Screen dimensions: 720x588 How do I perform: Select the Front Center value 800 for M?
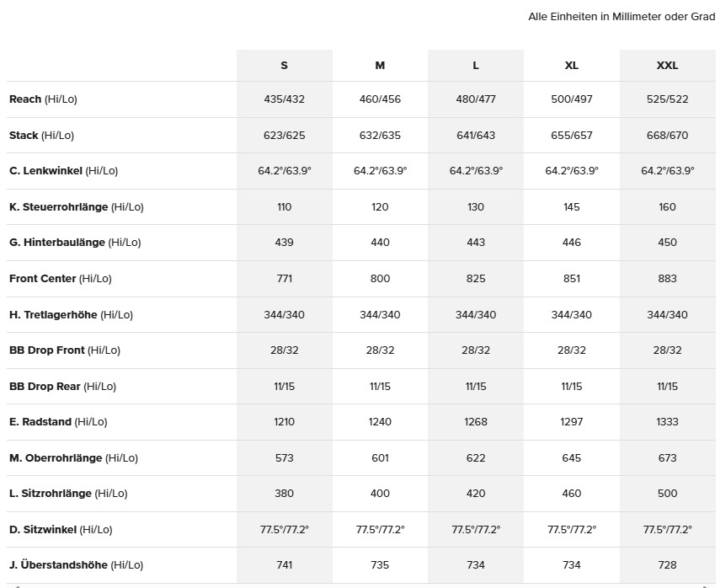click(x=380, y=278)
